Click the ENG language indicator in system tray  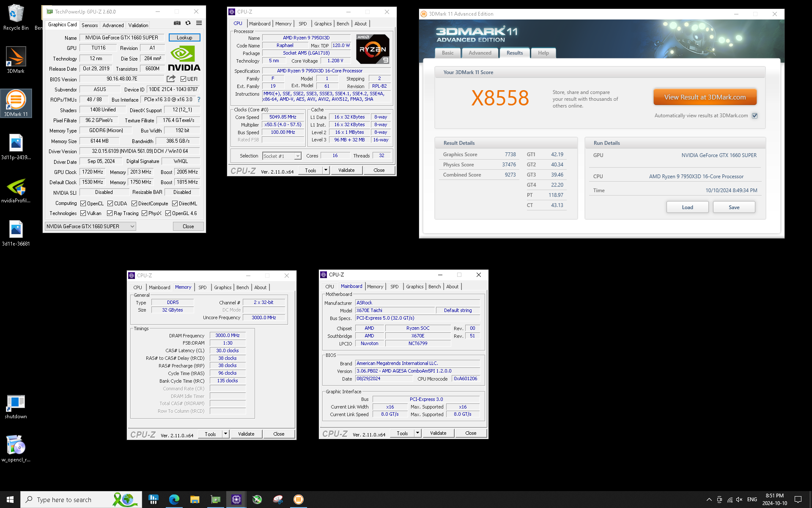point(752,500)
